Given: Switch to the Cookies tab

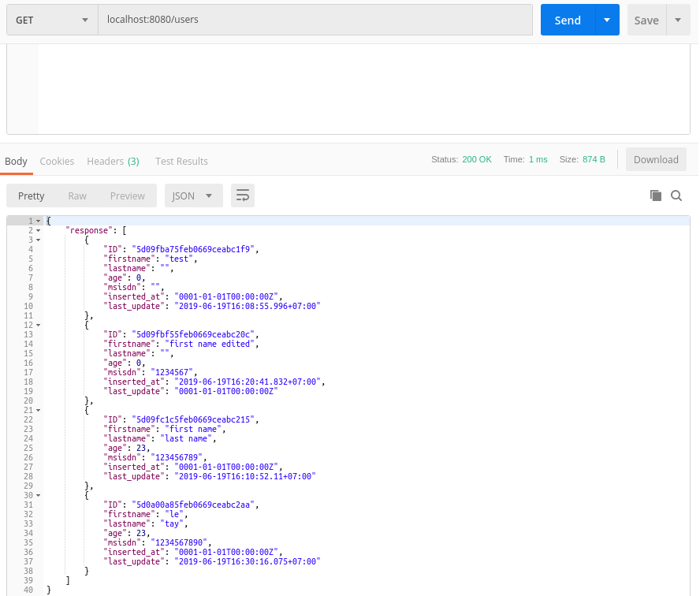Looking at the screenshot, I should point(57,161).
